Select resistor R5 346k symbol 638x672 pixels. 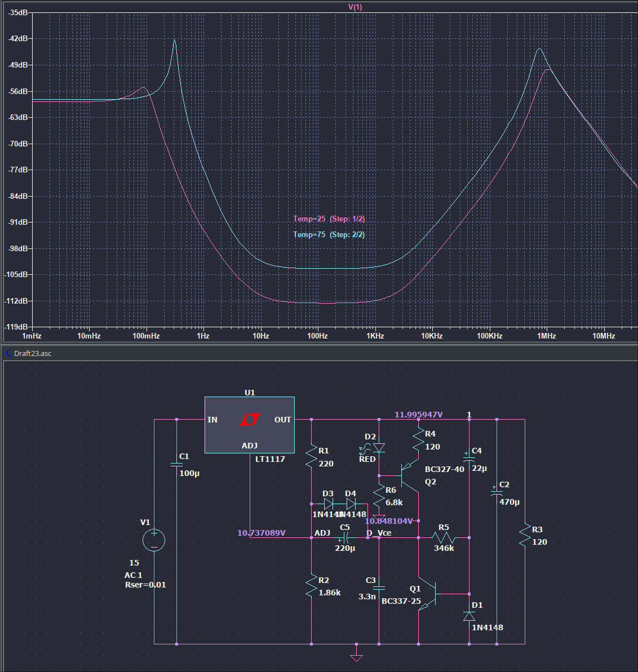tap(444, 537)
